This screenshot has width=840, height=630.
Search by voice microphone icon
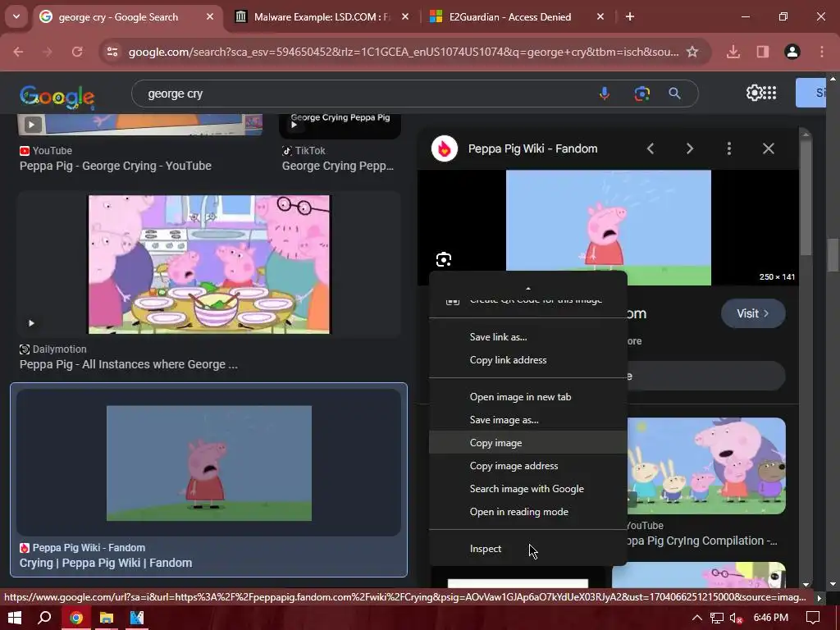(x=605, y=94)
